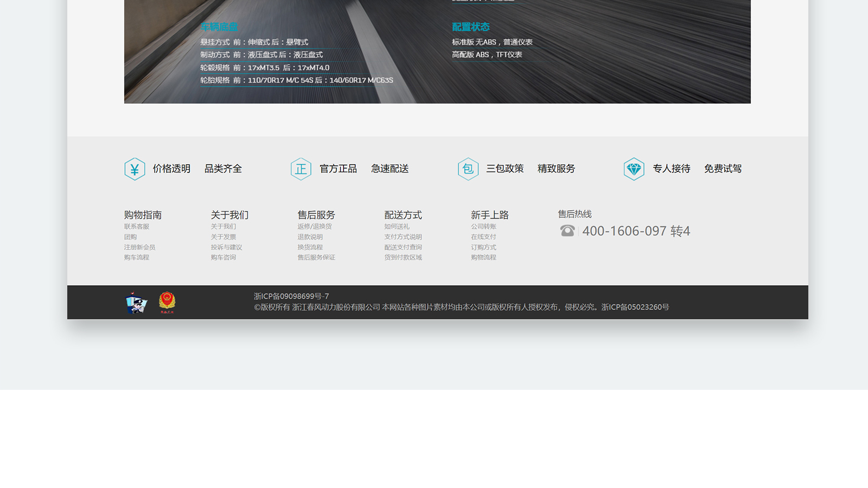Click the 在线支付 online payment link
868x488 pixels.
tap(484, 237)
